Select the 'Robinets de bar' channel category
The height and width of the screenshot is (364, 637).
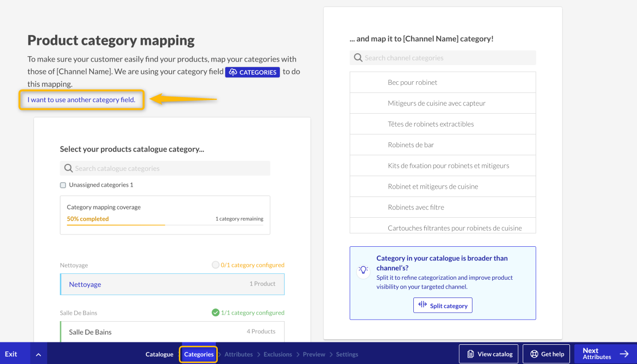pos(443,145)
